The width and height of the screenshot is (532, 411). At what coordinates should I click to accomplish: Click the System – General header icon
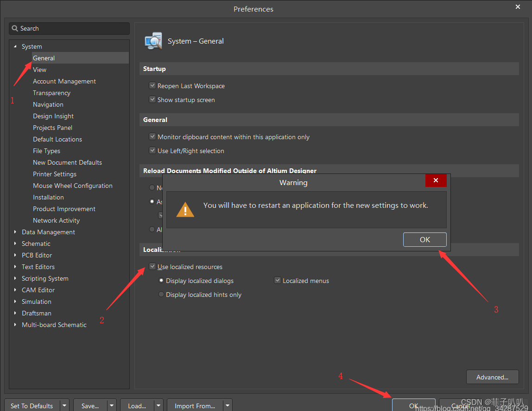(153, 41)
